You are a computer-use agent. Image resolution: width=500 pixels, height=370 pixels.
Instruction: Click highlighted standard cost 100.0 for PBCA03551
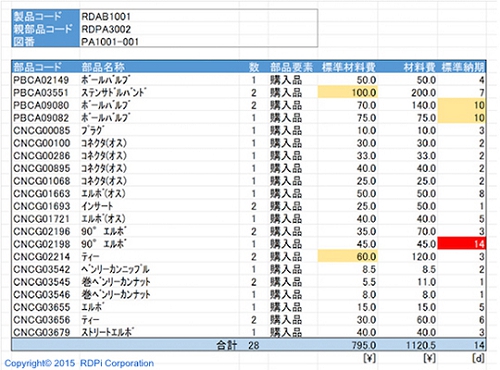pos(347,92)
